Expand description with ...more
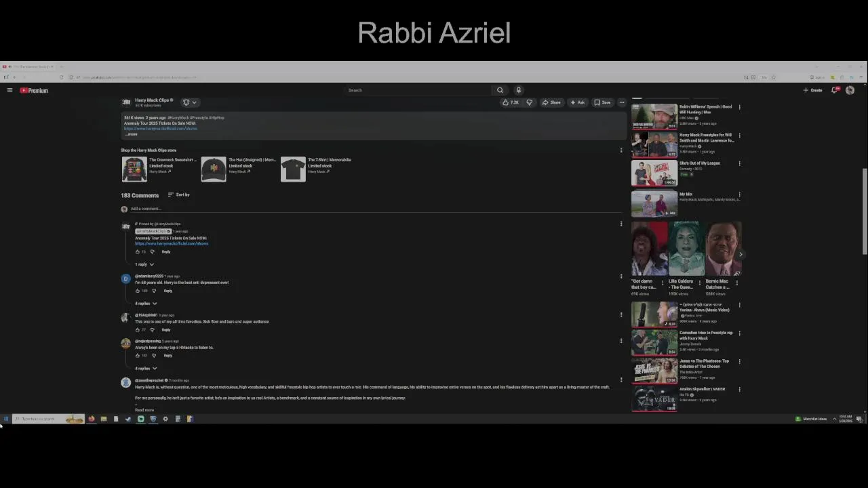This screenshot has height=488, width=868. (132, 134)
